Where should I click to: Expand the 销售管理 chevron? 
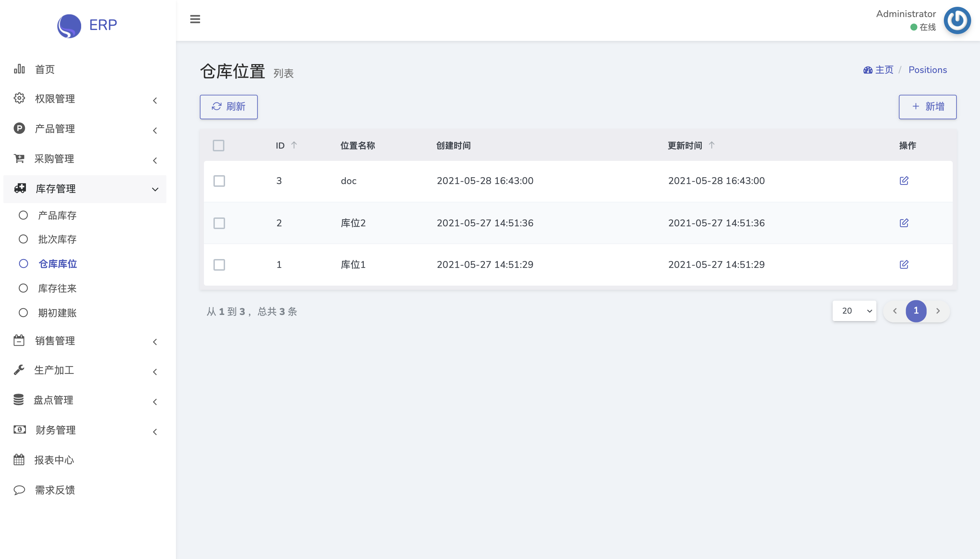[x=155, y=342]
